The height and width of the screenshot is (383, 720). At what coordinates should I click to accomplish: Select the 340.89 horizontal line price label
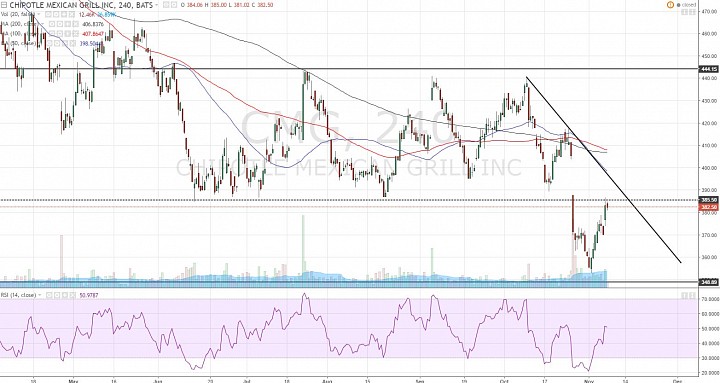coord(709,282)
